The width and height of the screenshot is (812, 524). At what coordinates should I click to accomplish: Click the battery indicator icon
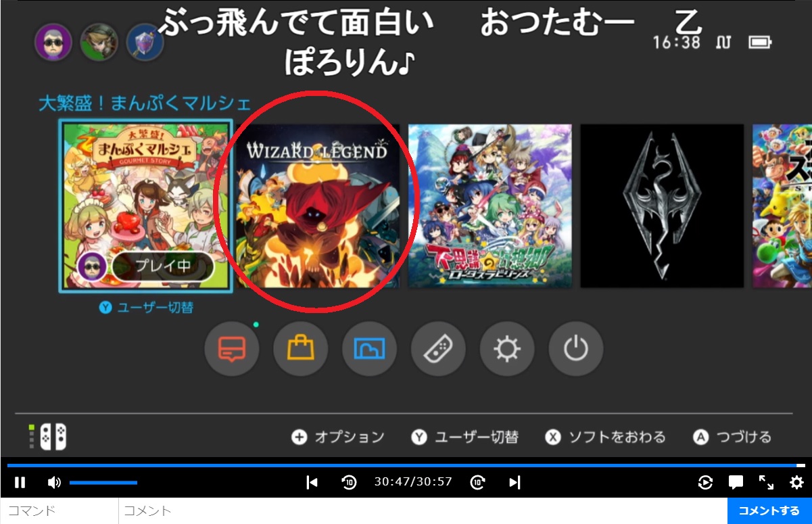(760, 43)
